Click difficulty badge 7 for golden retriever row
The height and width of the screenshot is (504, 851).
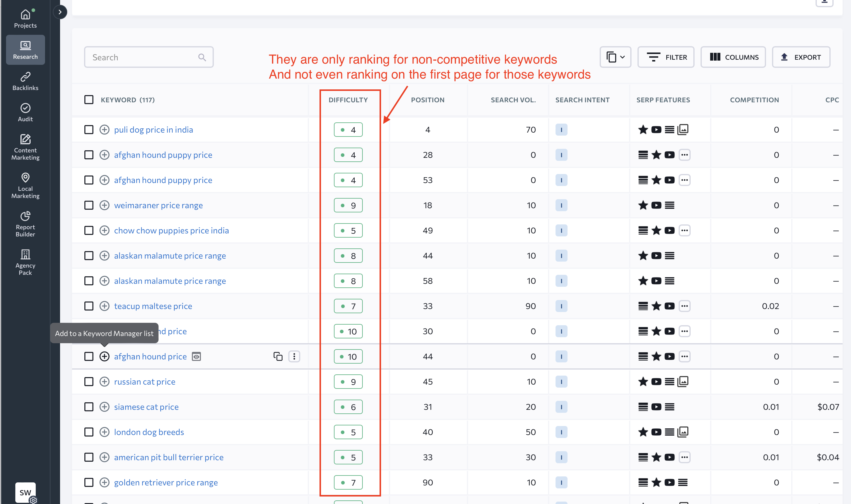click(x=348, y=483)
